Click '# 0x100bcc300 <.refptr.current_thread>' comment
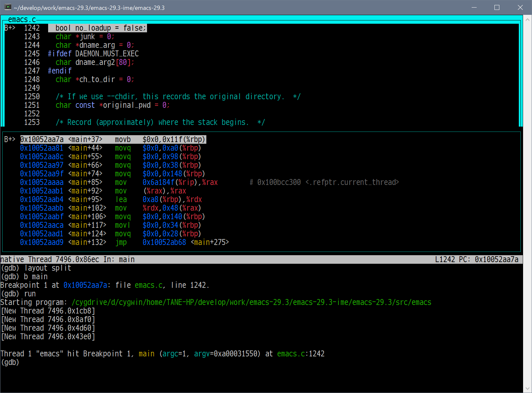 point(324,182)
